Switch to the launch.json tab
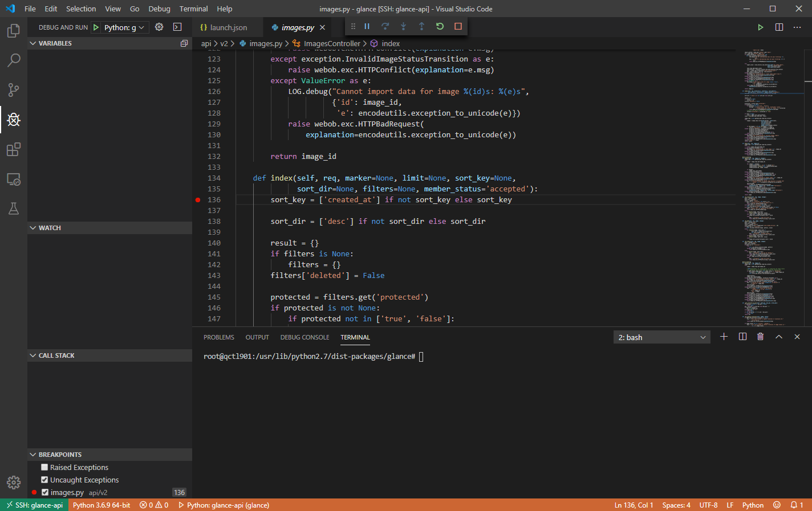The width and height of the screenshot is (812, 511). (x=228, y=27)
